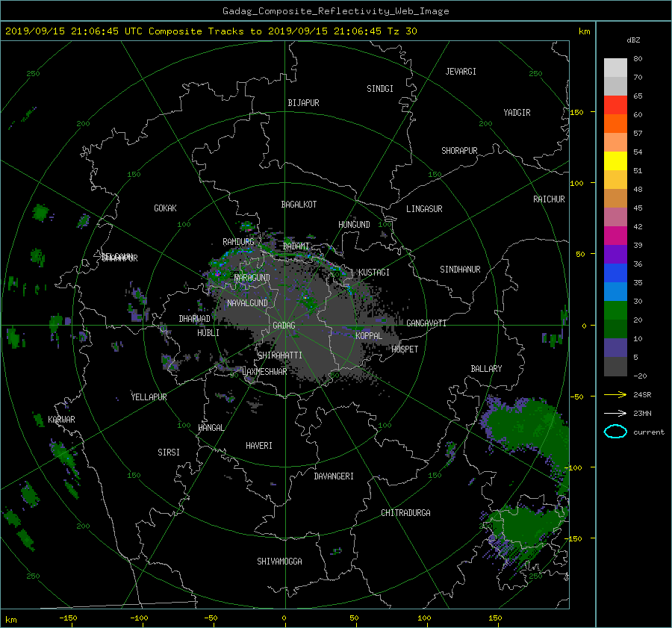Screen dimensions: 672x628
Task: Click the green 20 dBZ legend swatch
Action: pyautogui.click(x=615, y=311)
